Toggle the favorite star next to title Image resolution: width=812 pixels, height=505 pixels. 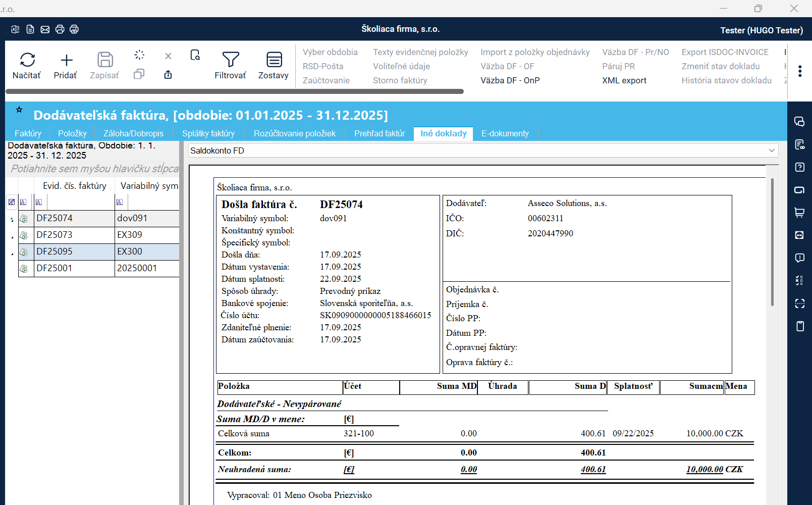(19, 110)
